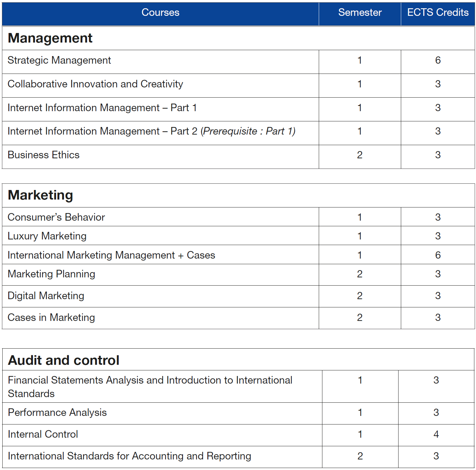Screen dimensions: 476x470
Task: Click semester value 1 for Performance Analysis
Action: pyautogui.click(x=360, y=413)
